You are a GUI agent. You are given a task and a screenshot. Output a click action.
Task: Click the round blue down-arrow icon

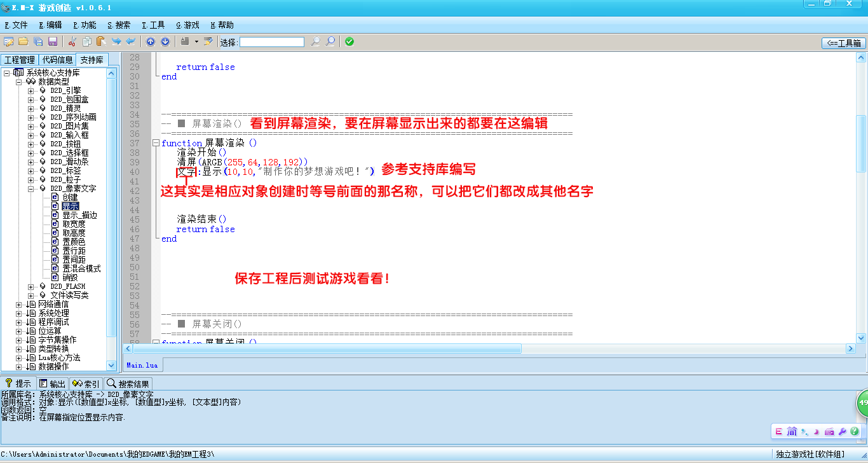click(x=165, y=41)
